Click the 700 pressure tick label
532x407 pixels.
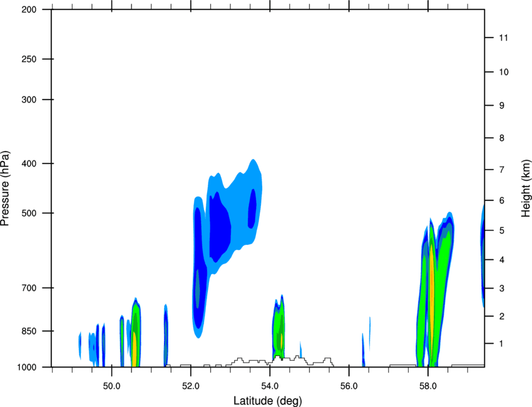pyautogui.click(x=29, y=288)
